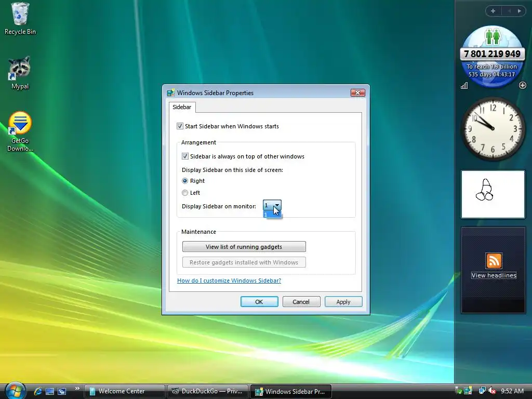
Task: Click the Cancel button
Action: point(301,302)
